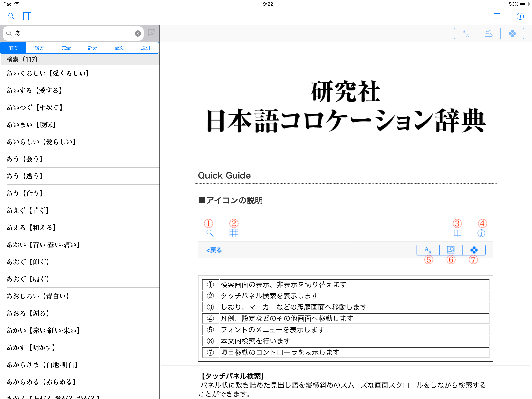Select the 全文 search mode
This screenshot has height=399, width=532.
click(x=119, y=48)
